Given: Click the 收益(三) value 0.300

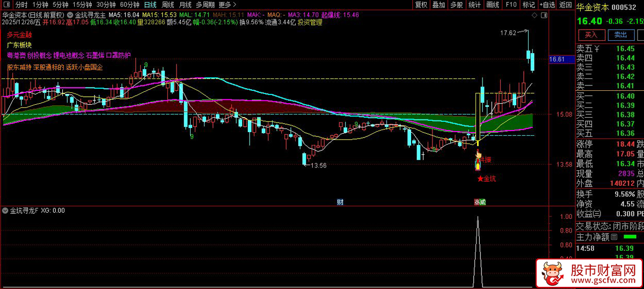Looking at the screenshot, I should click(625, 213).
